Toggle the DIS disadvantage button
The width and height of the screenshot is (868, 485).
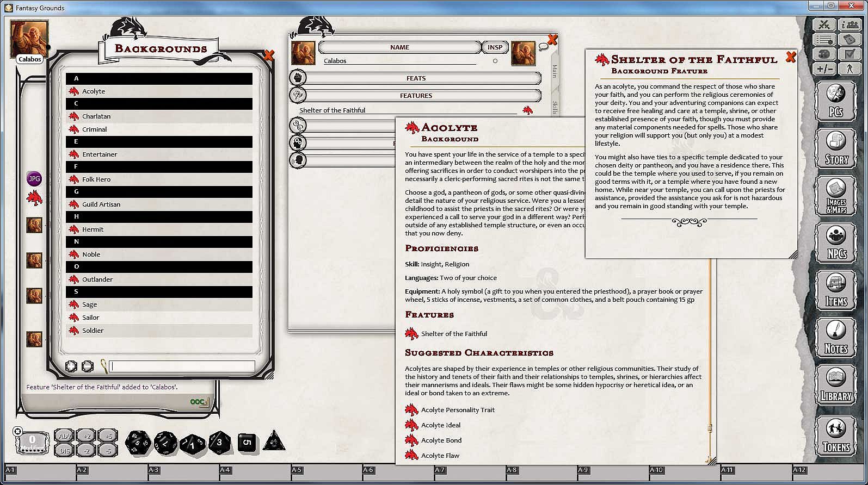point(64,450)
